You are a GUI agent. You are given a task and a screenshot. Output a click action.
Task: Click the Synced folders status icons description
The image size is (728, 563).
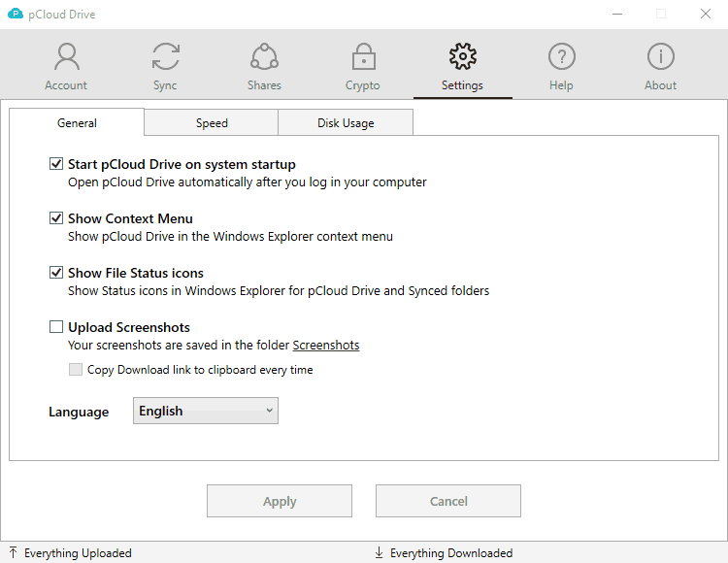point(279,290)
